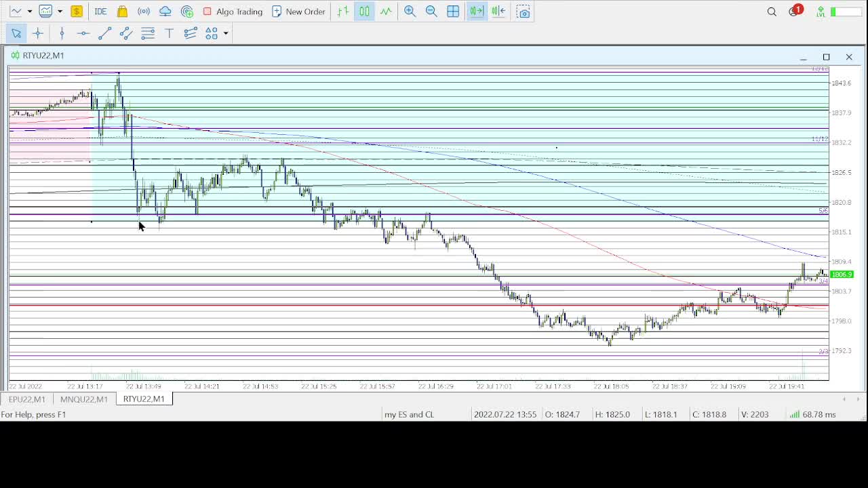Image resolution: width=868 pixels, height=488 pixels.
Task: Zoom in on the chart
Action: 410,12
